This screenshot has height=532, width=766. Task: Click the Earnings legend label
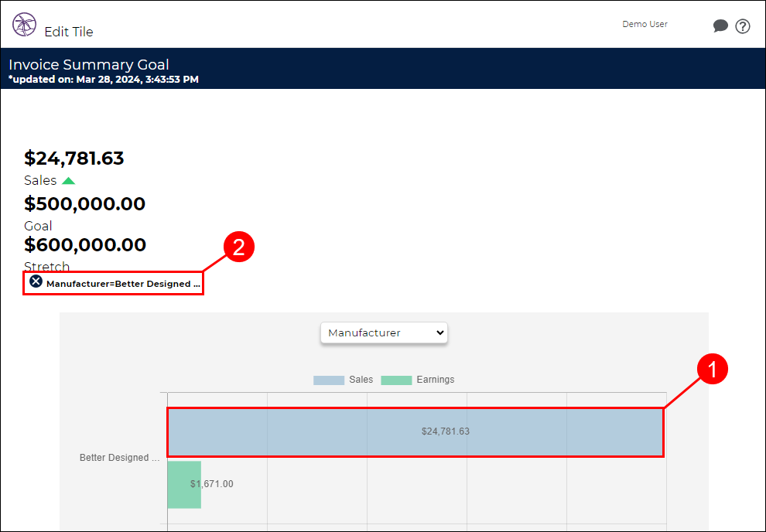click(436, 380)
